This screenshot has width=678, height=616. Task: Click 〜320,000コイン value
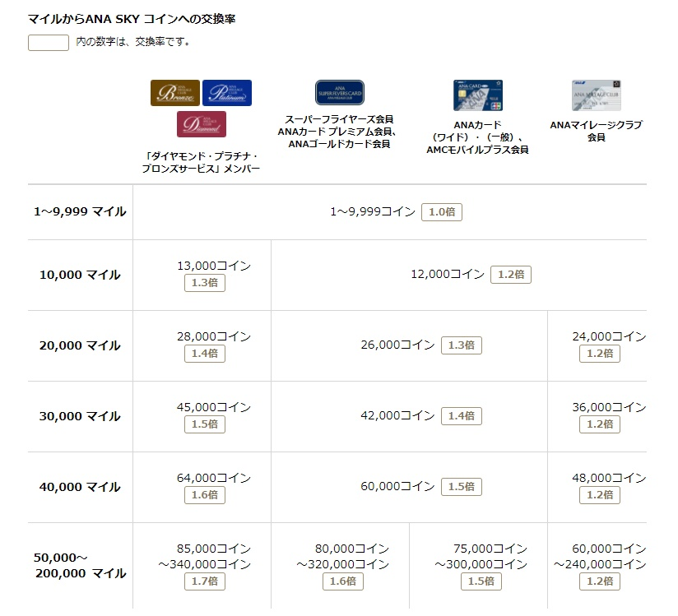343,564
